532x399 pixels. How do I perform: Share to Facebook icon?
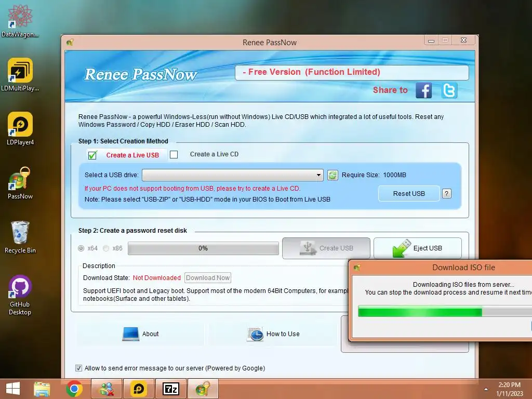point(423,90)
